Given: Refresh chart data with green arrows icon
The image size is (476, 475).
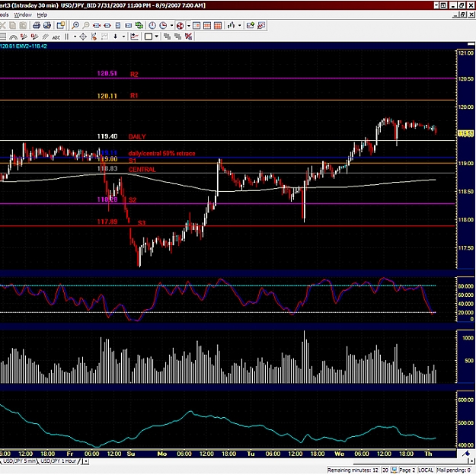Looking at the screenshot, I should point(139,25).
